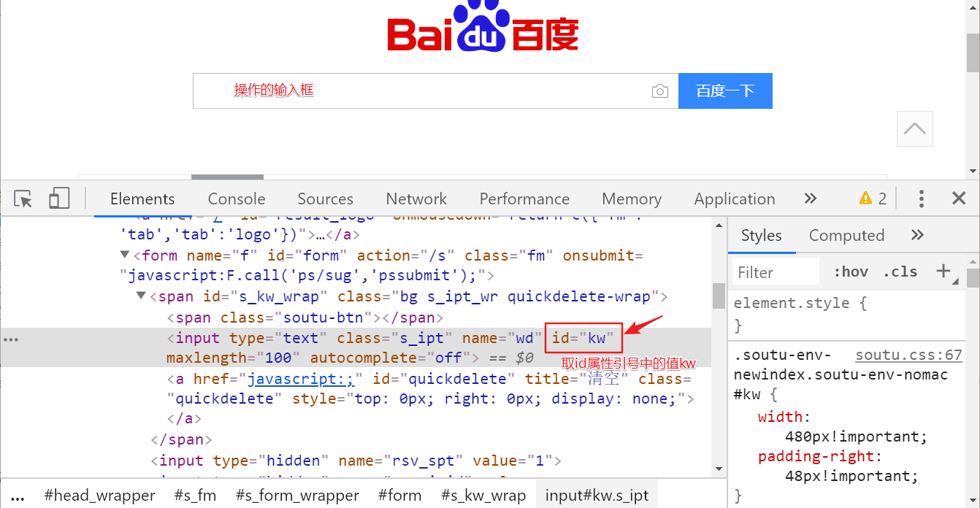980x508 pixels.
Task: Switch to the Console tab
Action: pos(237,199)
